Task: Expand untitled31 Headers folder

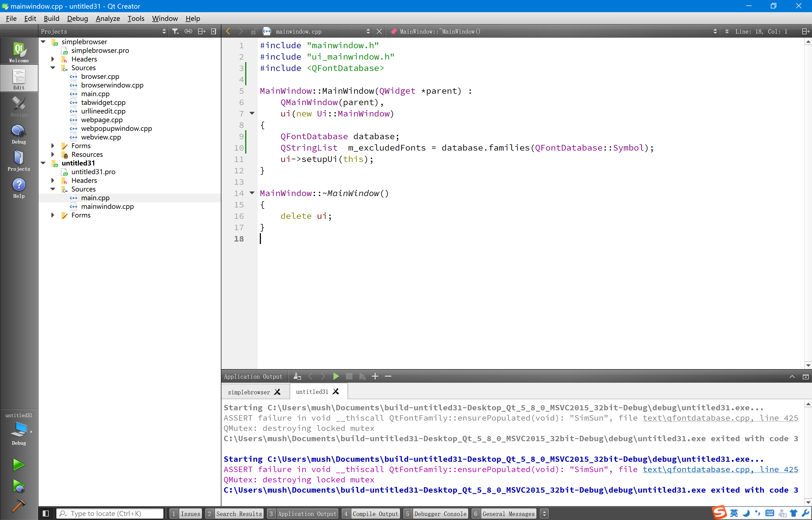Action: point(53,180)
